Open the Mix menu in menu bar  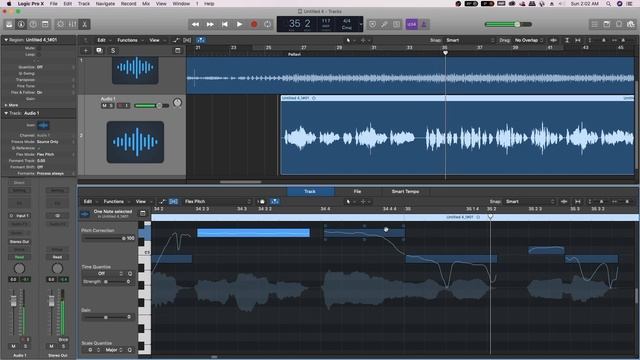146,4
